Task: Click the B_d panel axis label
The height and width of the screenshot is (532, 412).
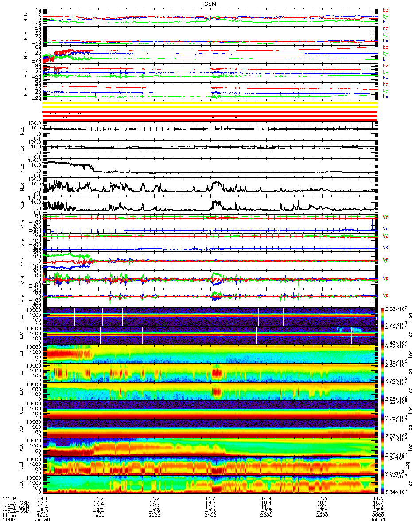Action: pos(26,73)
